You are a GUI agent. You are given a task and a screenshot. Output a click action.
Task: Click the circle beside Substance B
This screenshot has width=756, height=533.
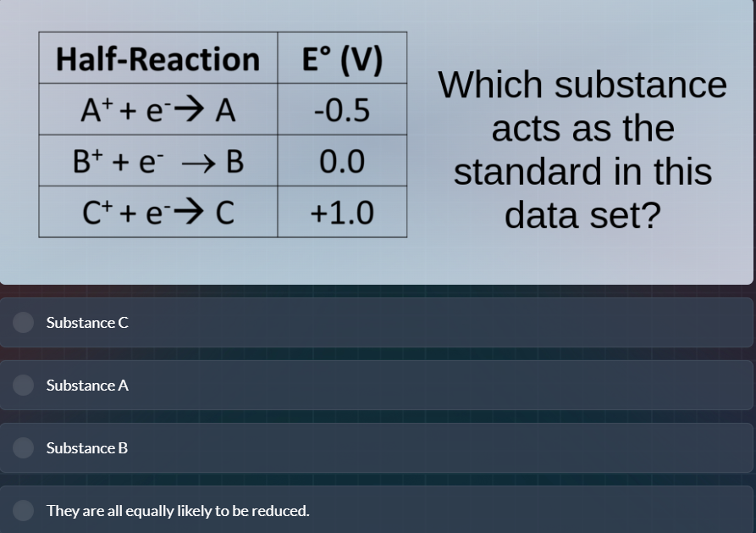22,447
